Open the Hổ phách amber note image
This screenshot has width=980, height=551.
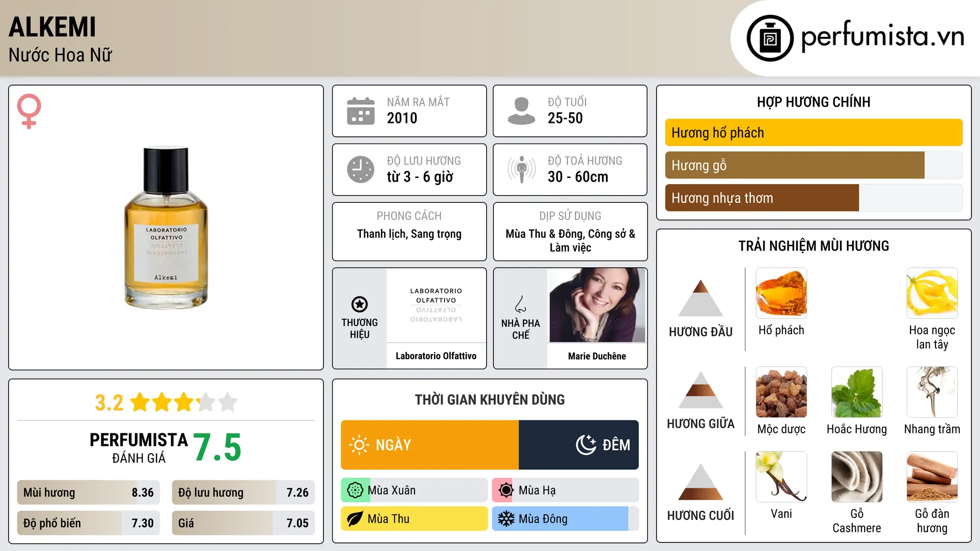pos(781,293)
